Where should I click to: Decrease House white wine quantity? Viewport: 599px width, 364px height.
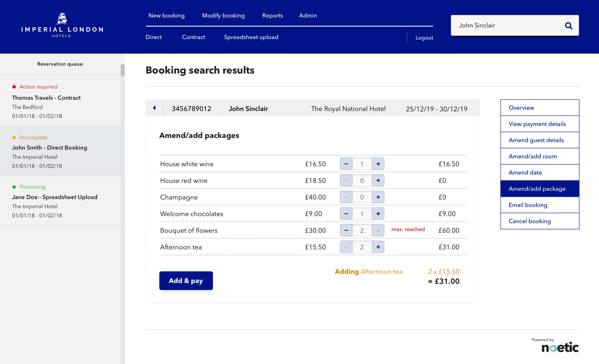346,164
